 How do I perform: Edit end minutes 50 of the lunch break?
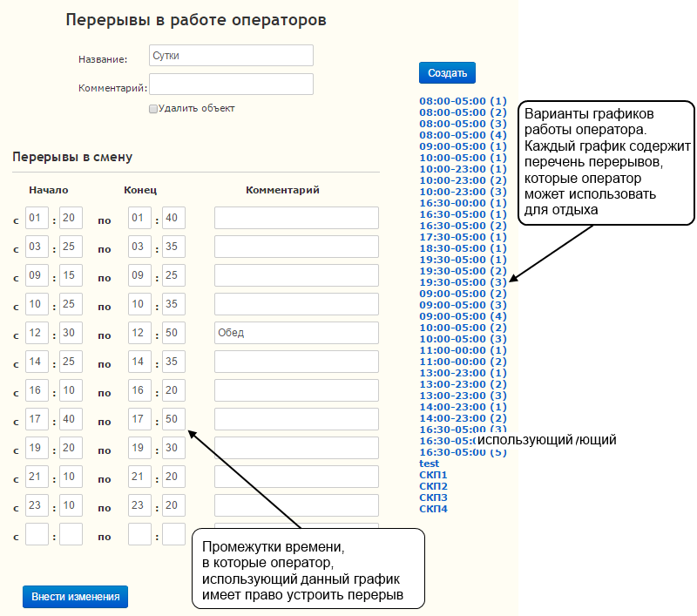point(173,333)
